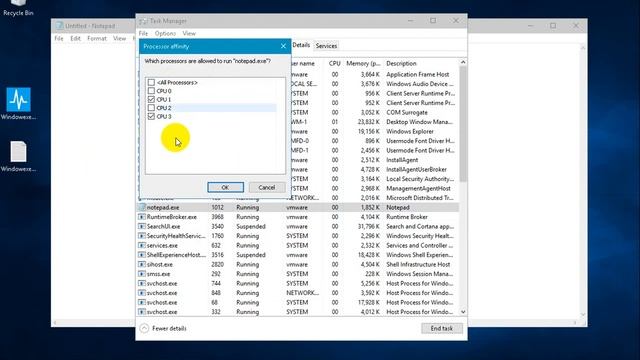Click the smss.exe process icon

[142, 274]
